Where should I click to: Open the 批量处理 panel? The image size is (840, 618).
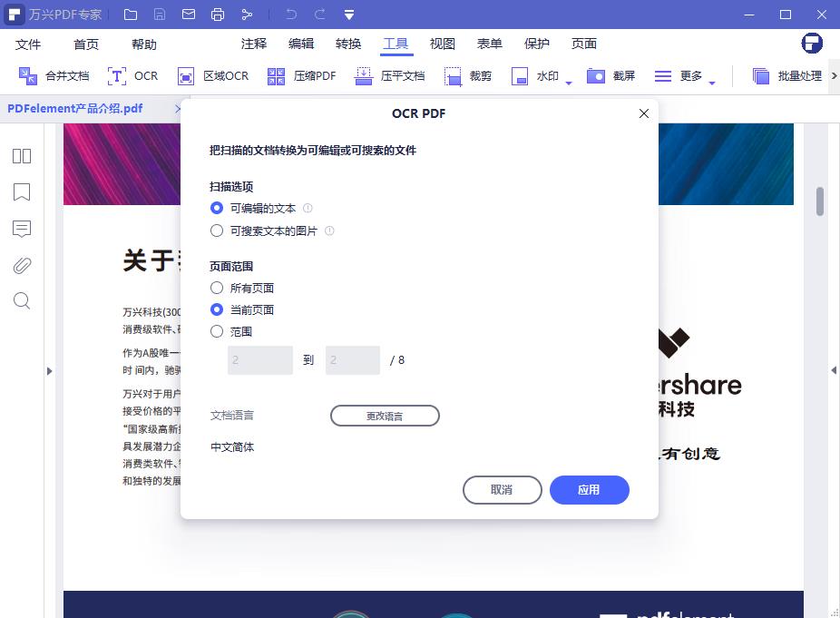792,76
